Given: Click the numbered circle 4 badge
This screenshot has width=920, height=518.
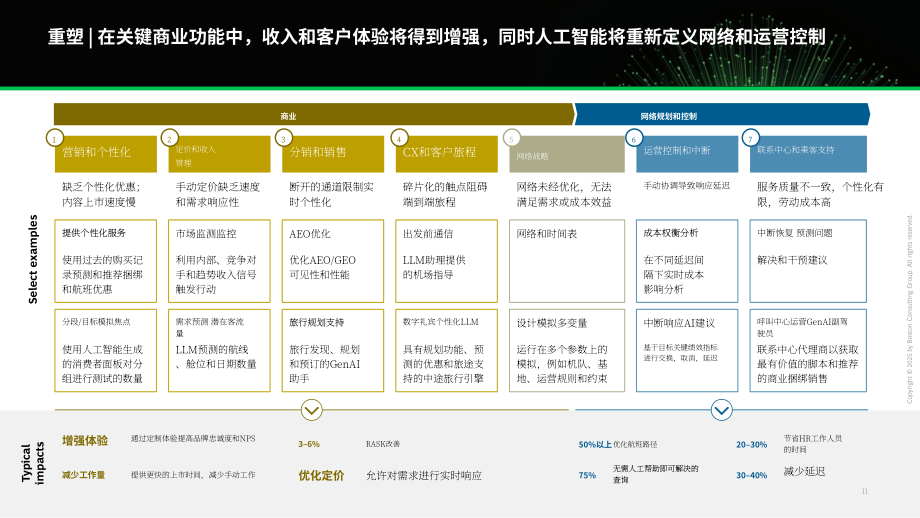Looking at the screenshot, I should (399, 139).
